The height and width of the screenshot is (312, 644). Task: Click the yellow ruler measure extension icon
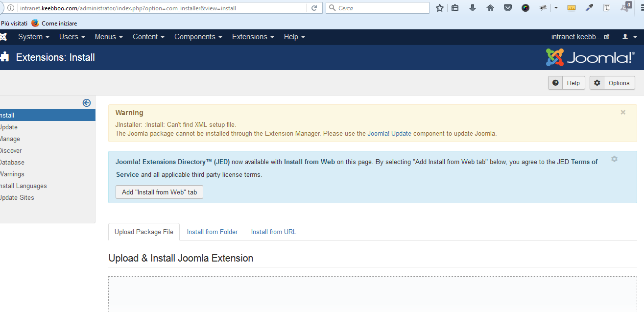coord(572,8)
